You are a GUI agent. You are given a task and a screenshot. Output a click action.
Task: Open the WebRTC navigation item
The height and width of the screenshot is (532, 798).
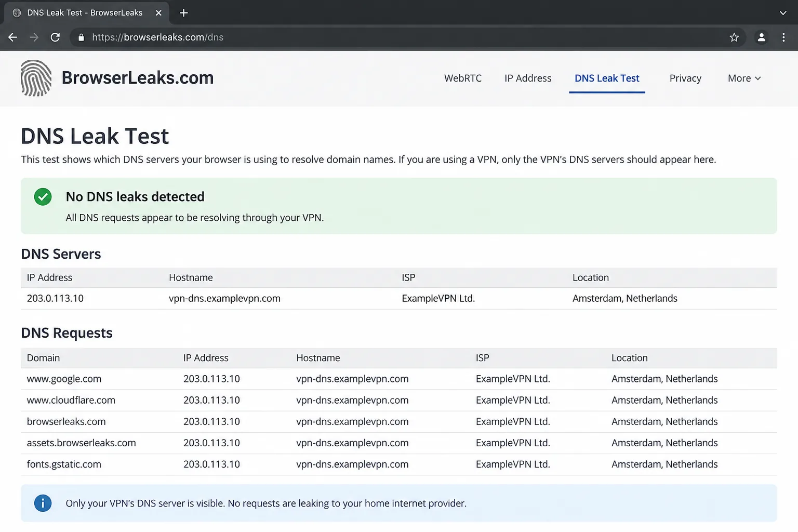[463, 78]
